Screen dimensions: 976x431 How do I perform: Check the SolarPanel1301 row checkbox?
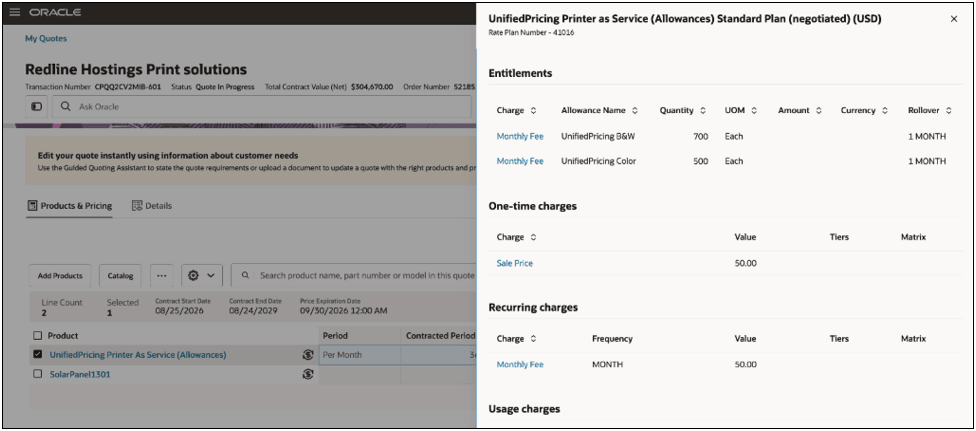point(37,374)
